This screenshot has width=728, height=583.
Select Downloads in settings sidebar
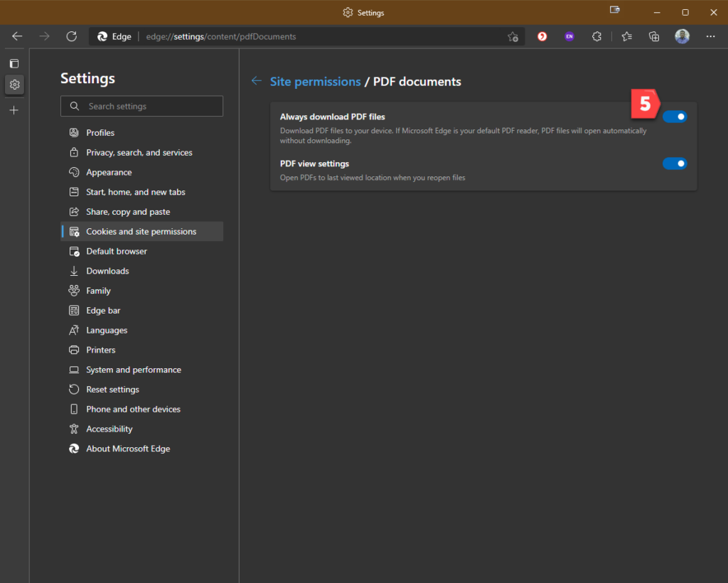coord(107,271)
